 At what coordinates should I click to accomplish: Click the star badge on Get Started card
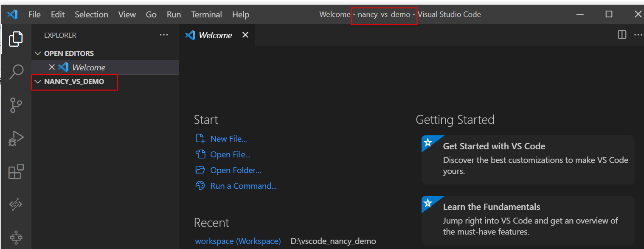click(428, 143)
